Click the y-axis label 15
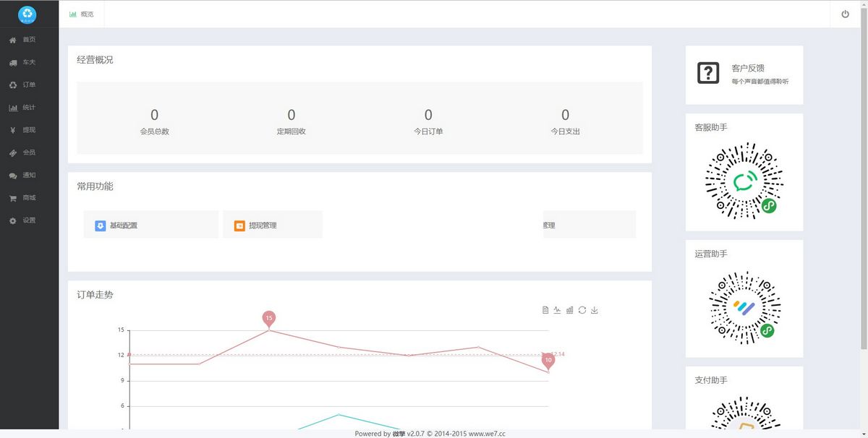Image resolution: width=868 pixels, height=438 pixels. (x=121, y=330)
